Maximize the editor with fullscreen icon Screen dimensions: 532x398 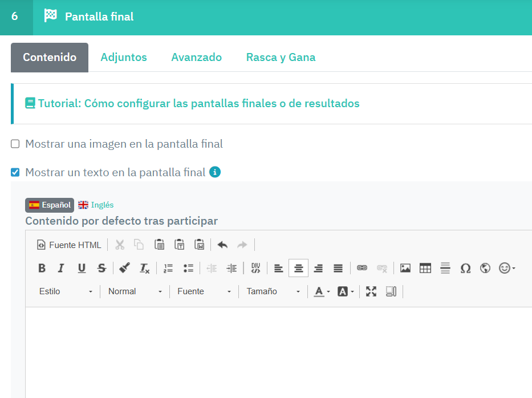click(x=371, y=291)
